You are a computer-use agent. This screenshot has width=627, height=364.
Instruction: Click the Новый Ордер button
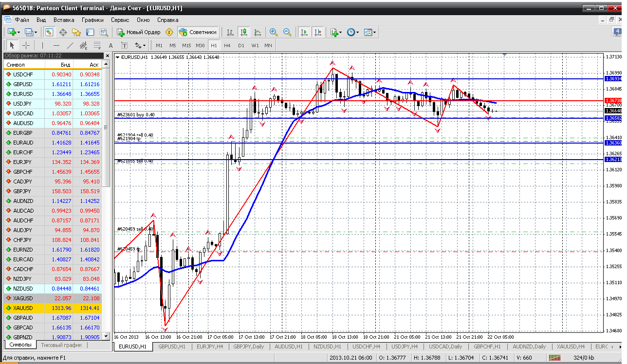[x=139, y=32]
